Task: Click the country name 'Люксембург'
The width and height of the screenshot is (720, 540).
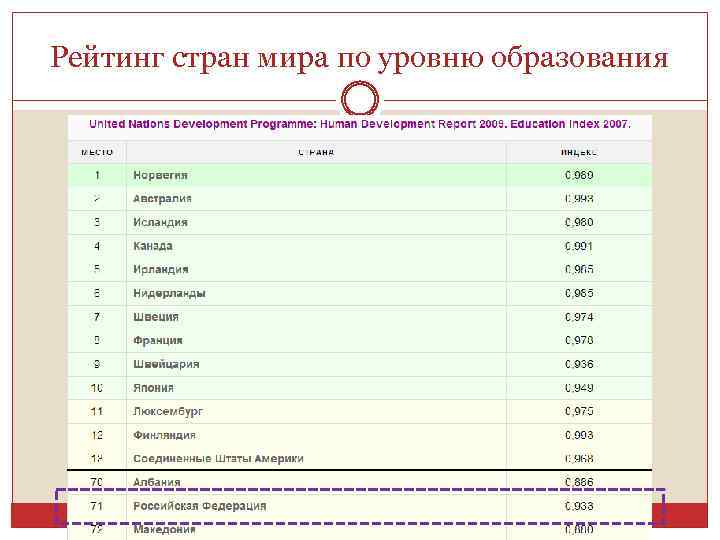Action: tap(168, 411)
